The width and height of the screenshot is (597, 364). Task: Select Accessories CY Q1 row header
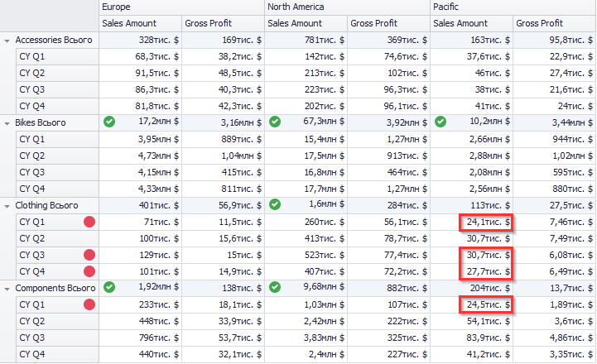[57, 57]
